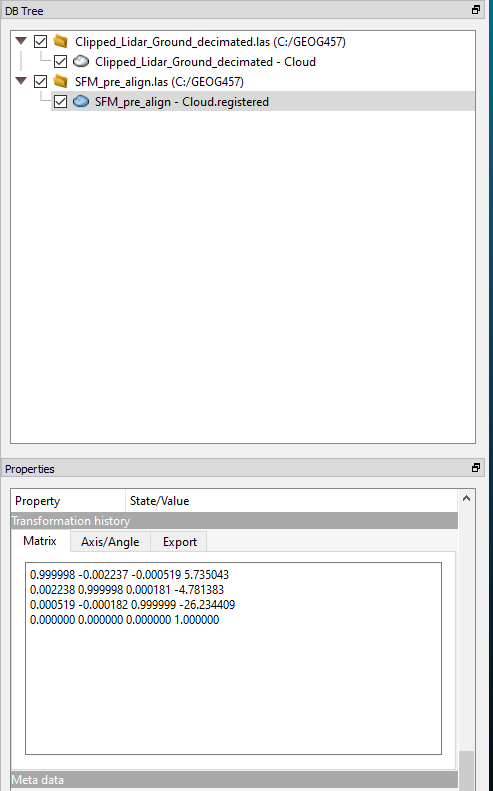The image size is (493, 791).
Task: Click the Clipped_Lidar_Ground_decimated cloud icon
Action: (81, 62)
